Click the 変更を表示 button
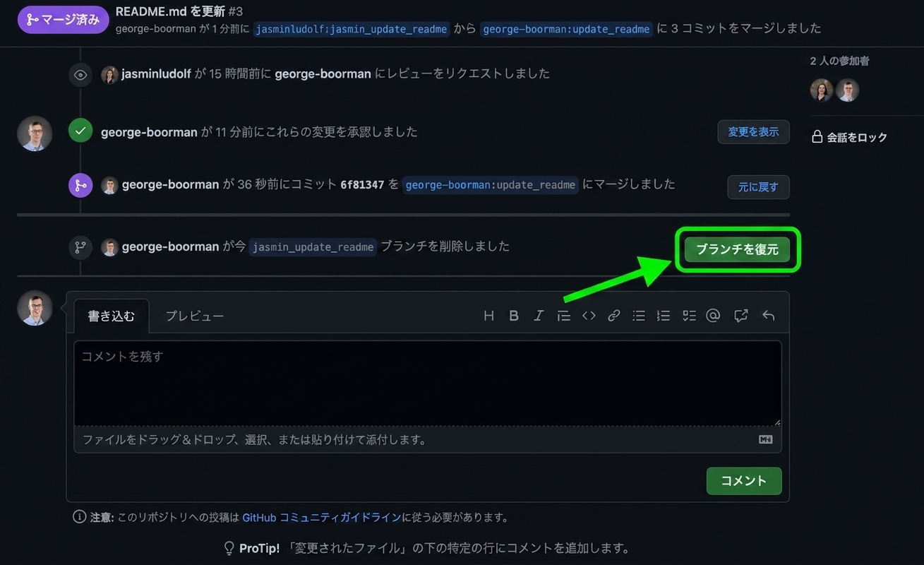The height and width of the screenshot is (565, 924). tap(753, 132)
